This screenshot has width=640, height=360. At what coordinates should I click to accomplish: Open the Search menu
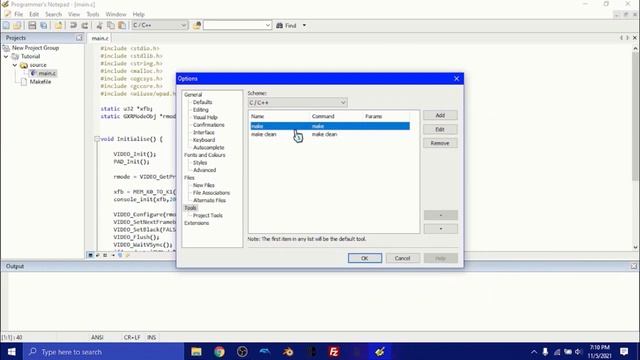coord(53,14)
